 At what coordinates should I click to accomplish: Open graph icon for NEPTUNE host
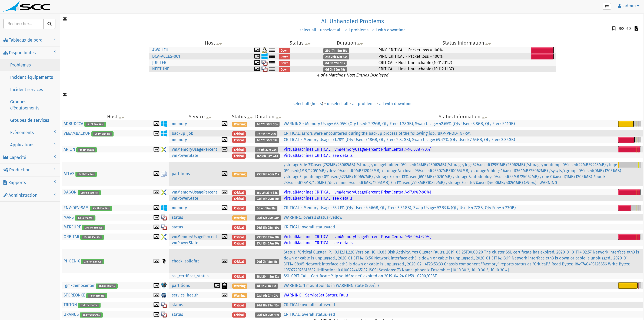[257, 69]
